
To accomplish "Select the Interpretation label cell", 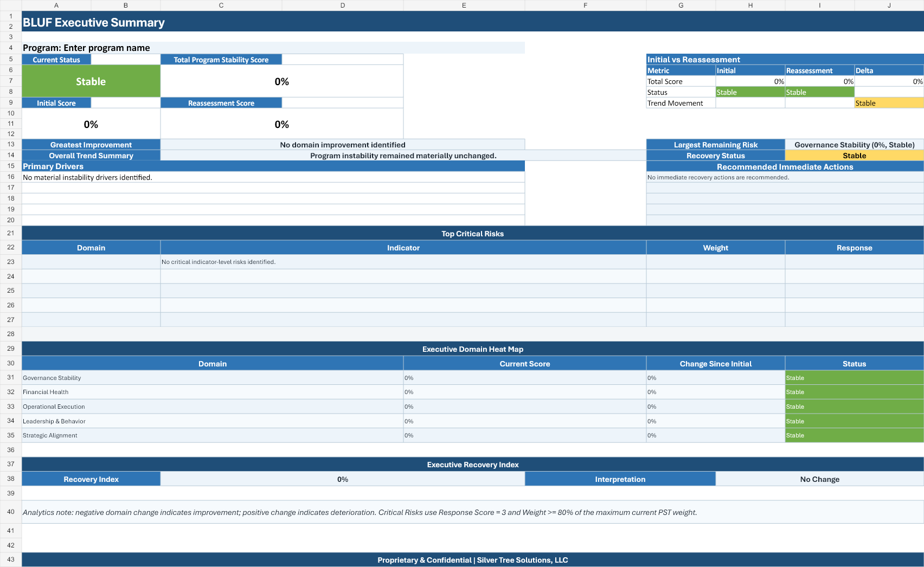I will coord(620,479).
